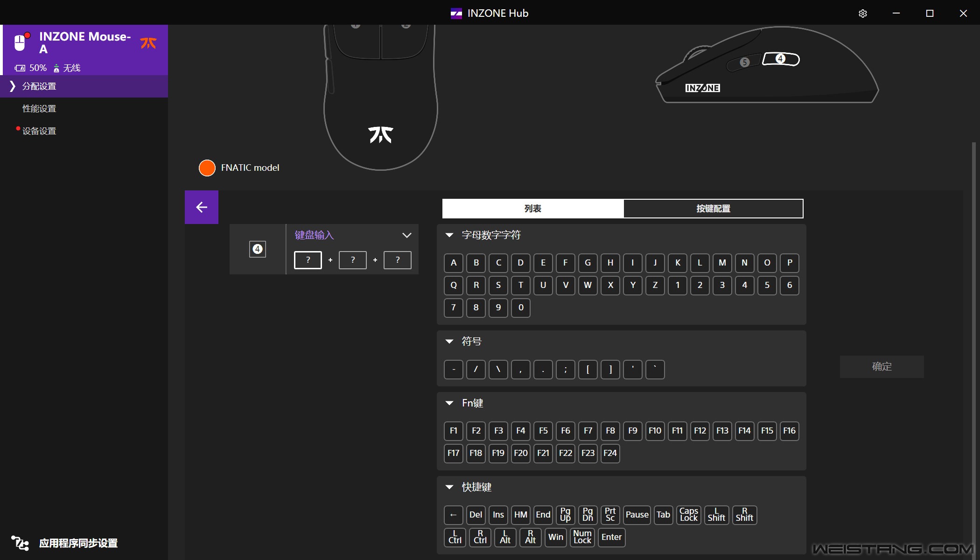Open 应用程序同步设置
Viewport: 980px width, 560px height.
pyautogui.click(x=78, y=543)
